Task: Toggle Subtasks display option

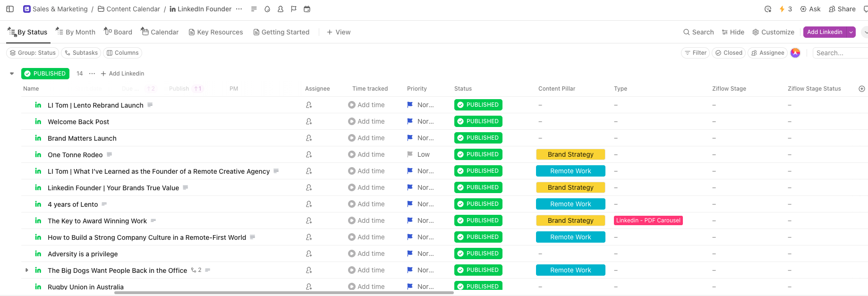Action: pyautogui.click(x=81, y=53)
